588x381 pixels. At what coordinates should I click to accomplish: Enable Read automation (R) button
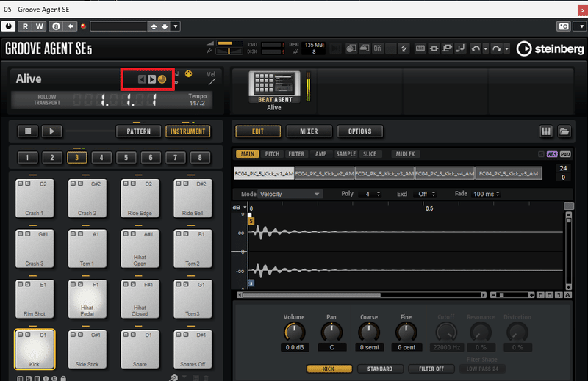25,26
